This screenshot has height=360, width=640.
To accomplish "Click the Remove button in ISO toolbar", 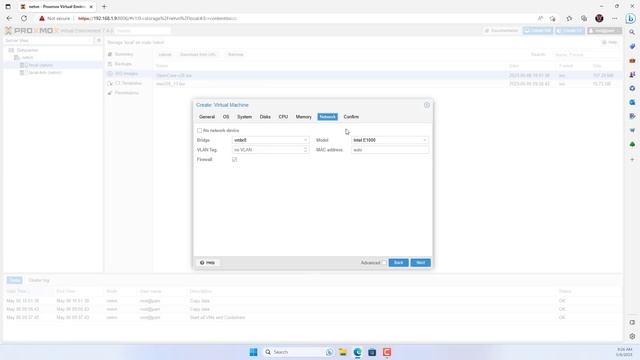I will pyautogui.click(x=236, y=55).
